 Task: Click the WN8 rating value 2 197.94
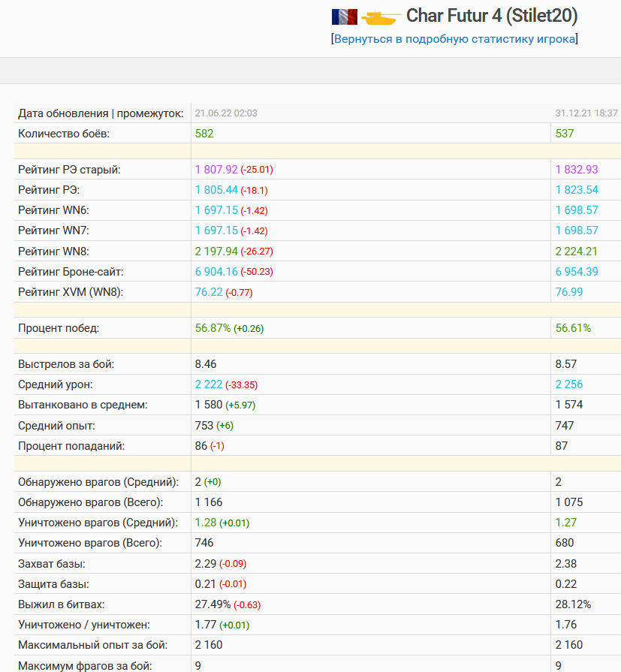tap(216, 251)
